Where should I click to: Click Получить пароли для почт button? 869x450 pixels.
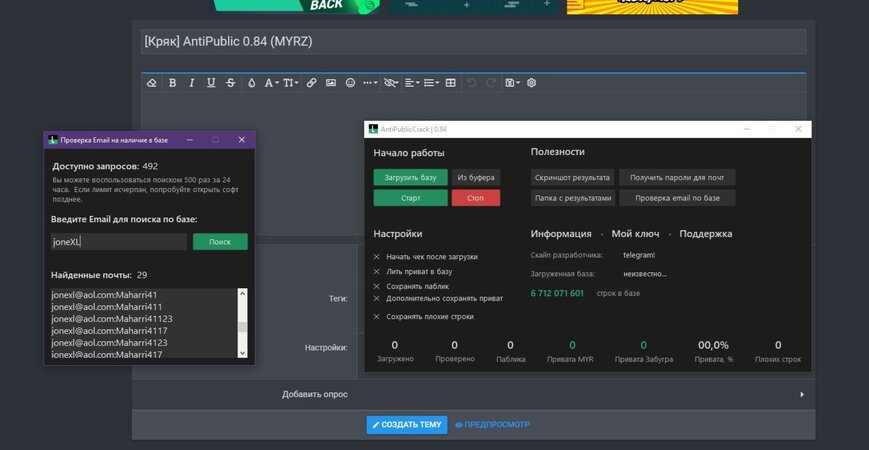pyautogui.click(x=677, y=177)
